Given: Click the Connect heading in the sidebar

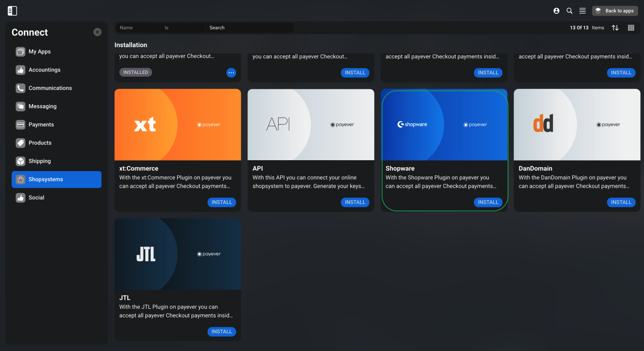Looking at the screenshot, I should (x=30, y=32).
